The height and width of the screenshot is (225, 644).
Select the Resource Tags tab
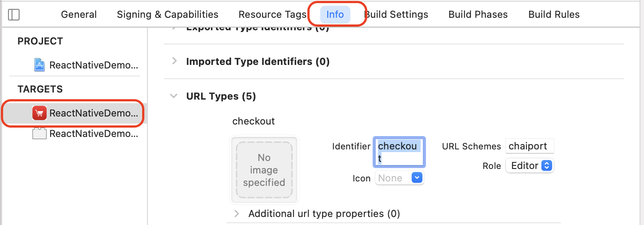tap(272, 14)
